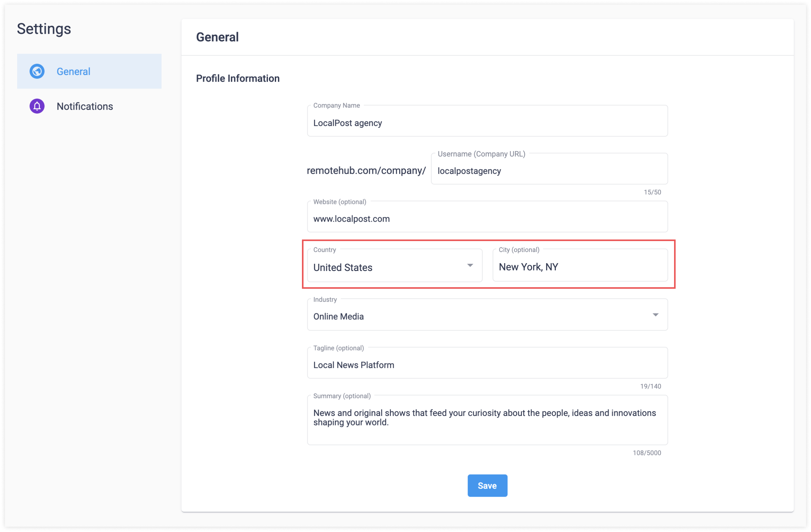Click the Notifications bell icon
811x532 pixels.
37,106
